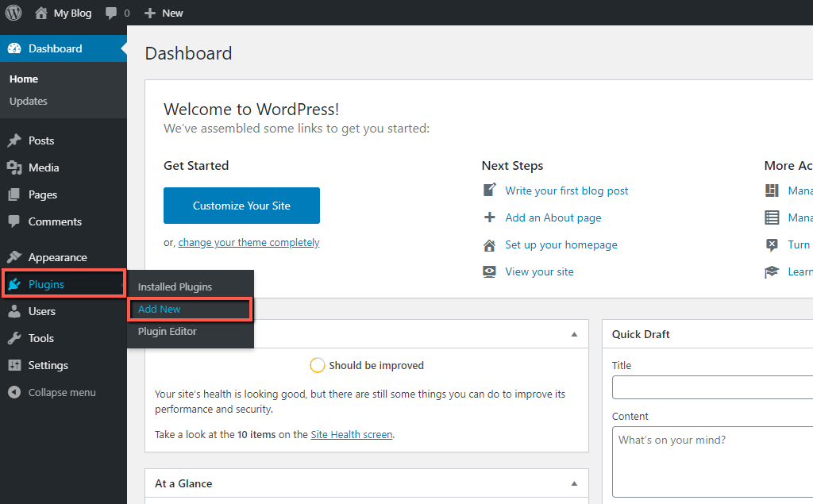Follow change your theme completely link

[x=249, y=243]
